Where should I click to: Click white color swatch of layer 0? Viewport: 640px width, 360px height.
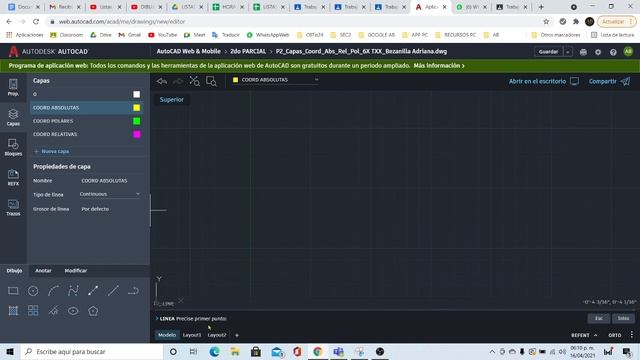coord(137,94)
